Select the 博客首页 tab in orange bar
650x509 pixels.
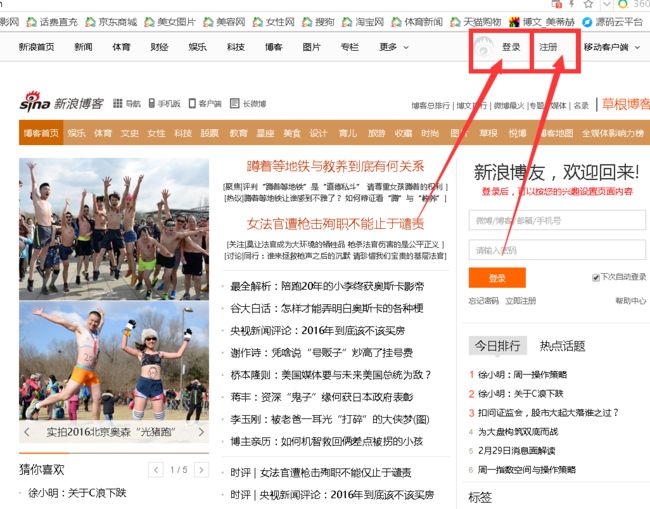click(41, 133)
